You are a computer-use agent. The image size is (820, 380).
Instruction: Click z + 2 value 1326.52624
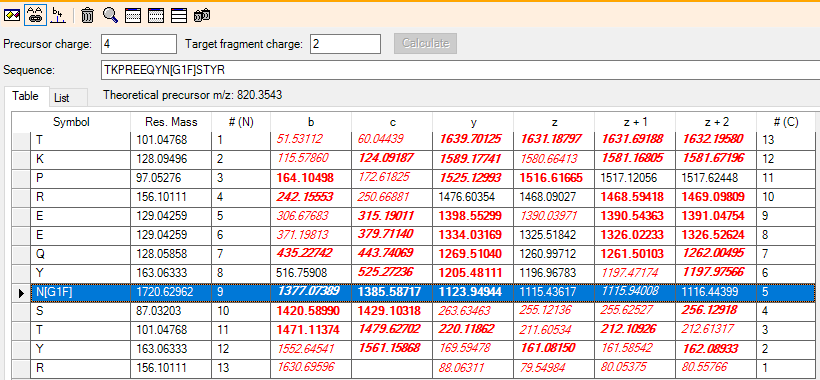pos(716,235)
